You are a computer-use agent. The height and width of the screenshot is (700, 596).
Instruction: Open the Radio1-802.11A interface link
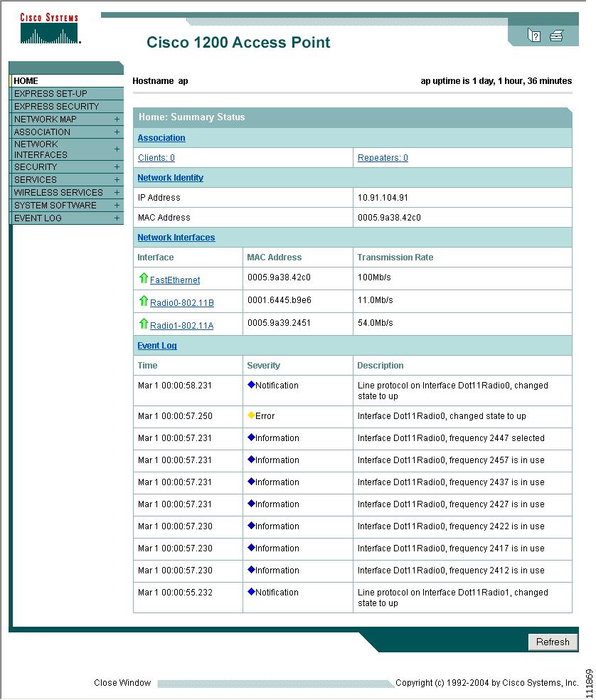point(181,325)
